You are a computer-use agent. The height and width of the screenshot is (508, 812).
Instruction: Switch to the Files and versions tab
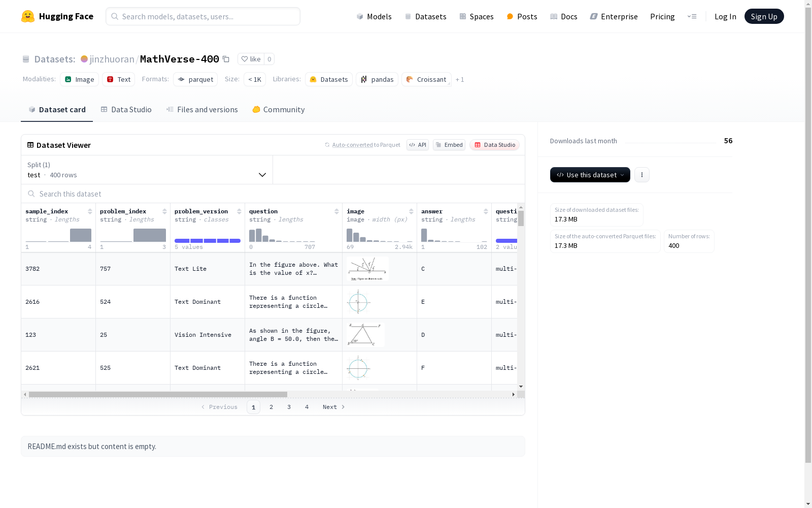click(x=202, y=110)
